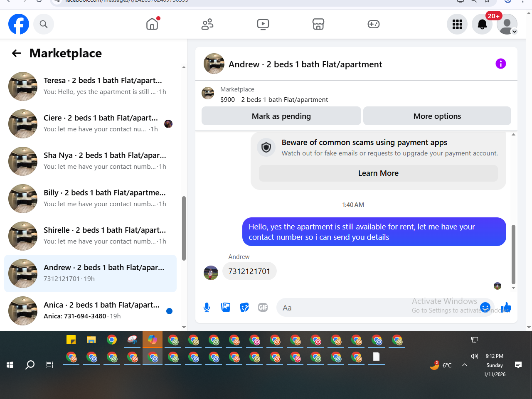The width and height of the screenshot is (532, 399).
Task: Send a voice clip with microphone icon
Action: (x=207, y=308)
